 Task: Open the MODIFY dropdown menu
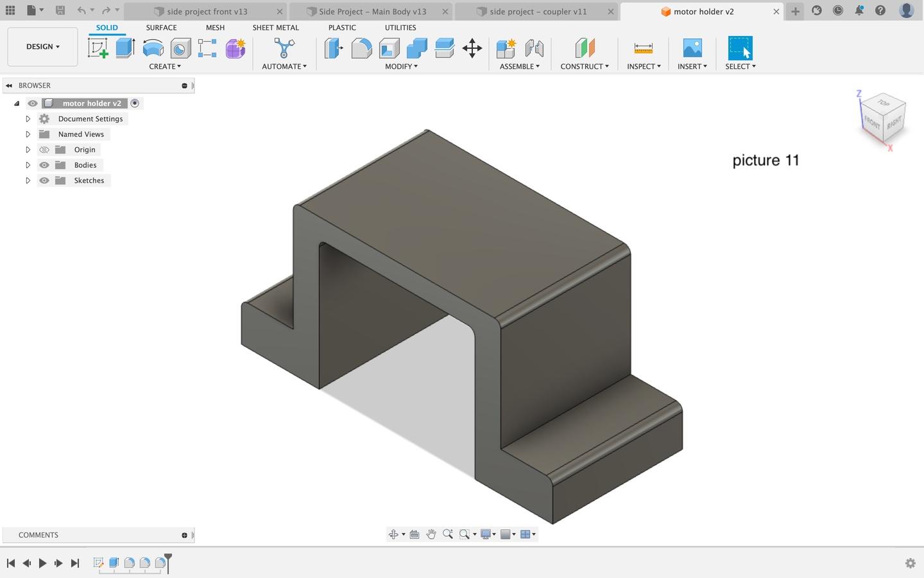(x=401, y=66)
